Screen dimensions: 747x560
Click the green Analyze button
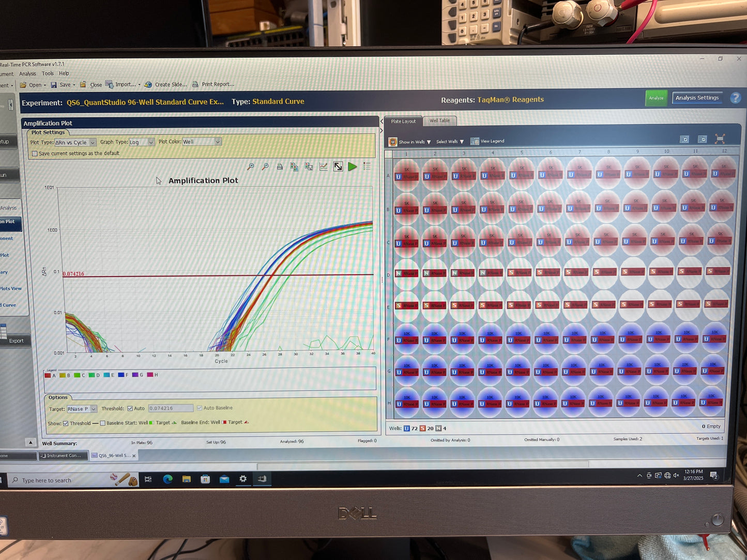click(x=656, y=98)
